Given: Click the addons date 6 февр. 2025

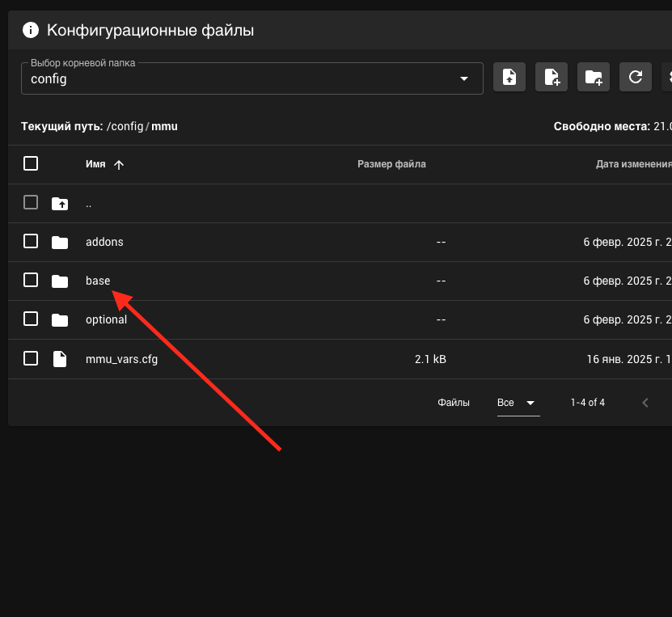Looking at the screenshot, I should pyautogui.click(x=627, y=242).
